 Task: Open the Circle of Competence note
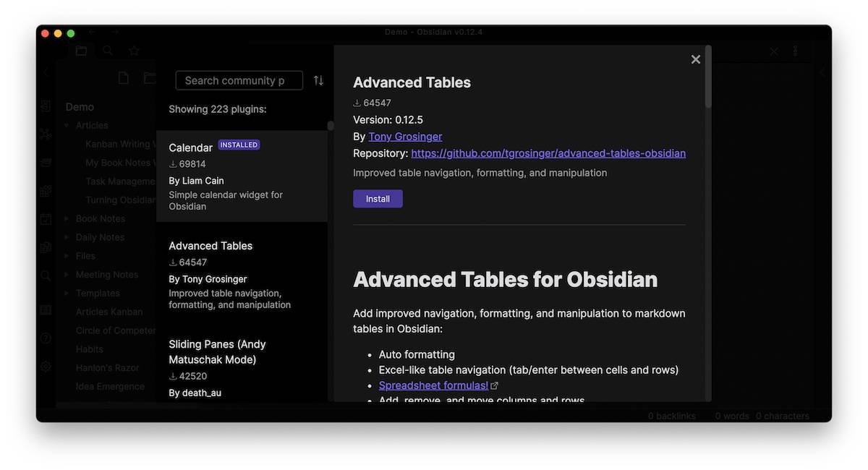tap(116, 330)
